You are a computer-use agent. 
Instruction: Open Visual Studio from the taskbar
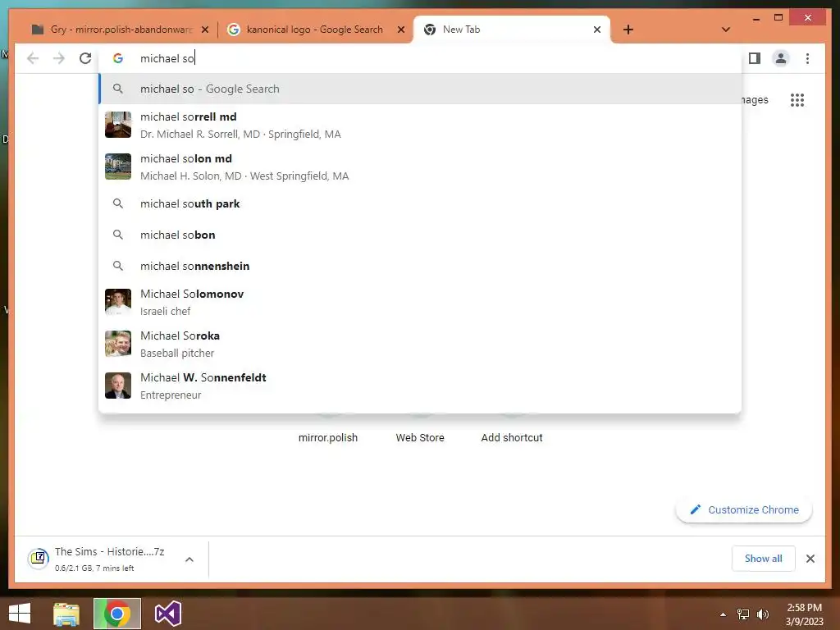pyautogui.click(x=168, y=614)
